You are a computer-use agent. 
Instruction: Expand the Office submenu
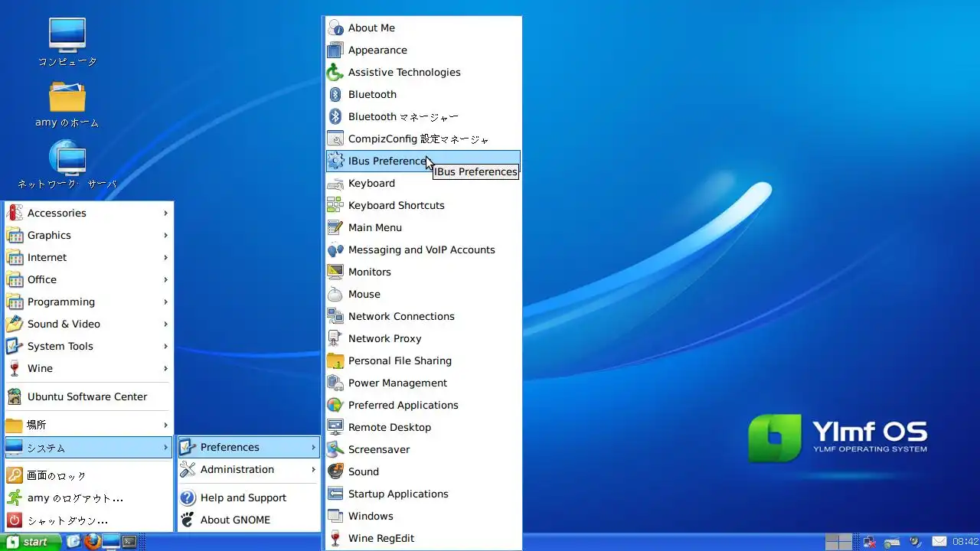coord(88,279)
